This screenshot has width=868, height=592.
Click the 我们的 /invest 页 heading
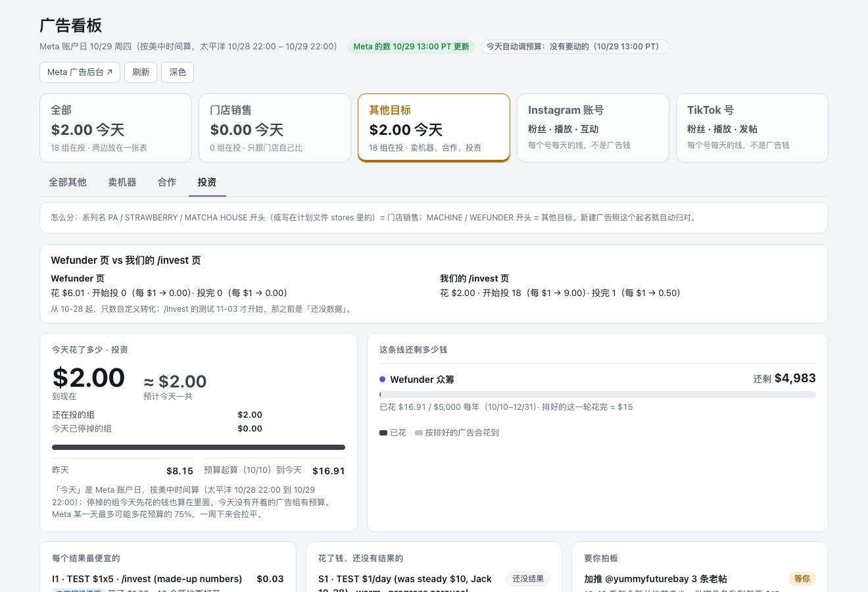coord(474,279)
